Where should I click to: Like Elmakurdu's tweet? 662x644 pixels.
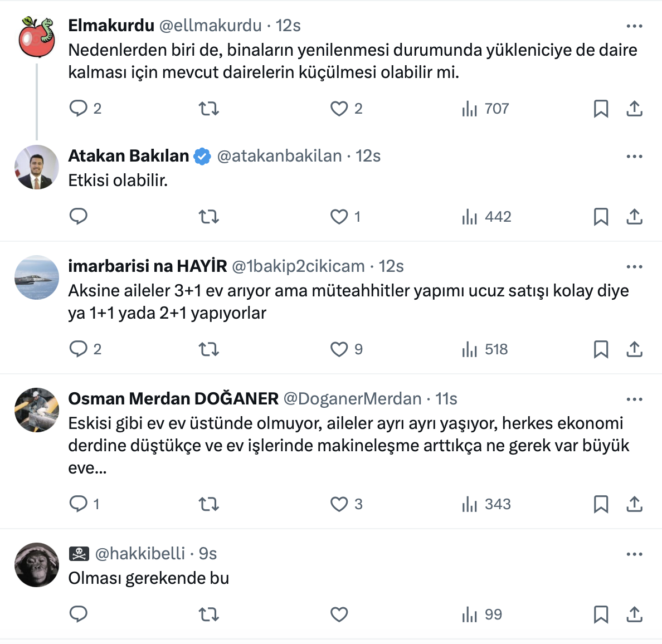click(x=339, y=109)
